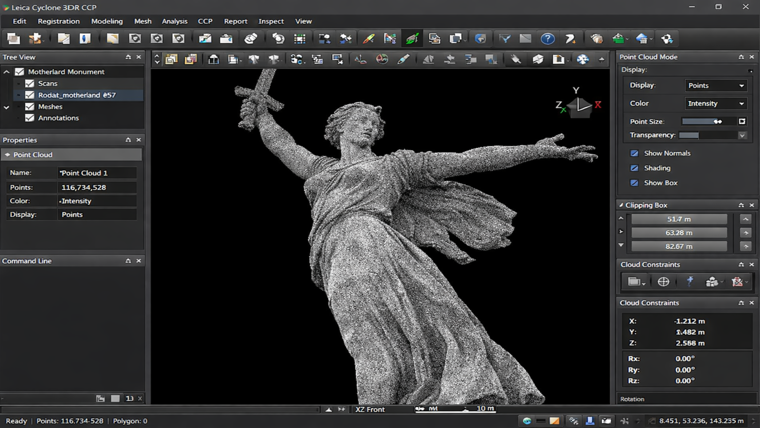Open the Analysis menu
760x428 pixels.
pos(174,21)
